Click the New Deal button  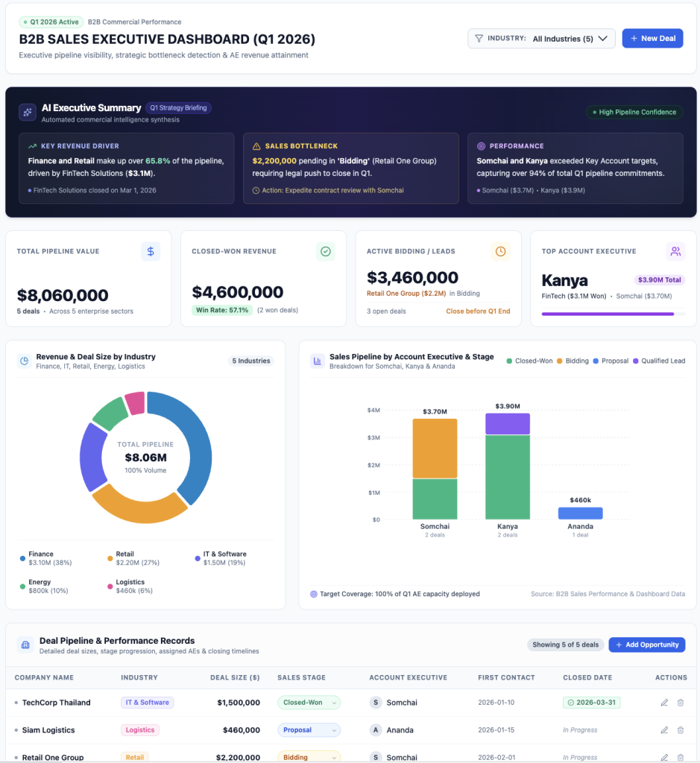(652, 39)
